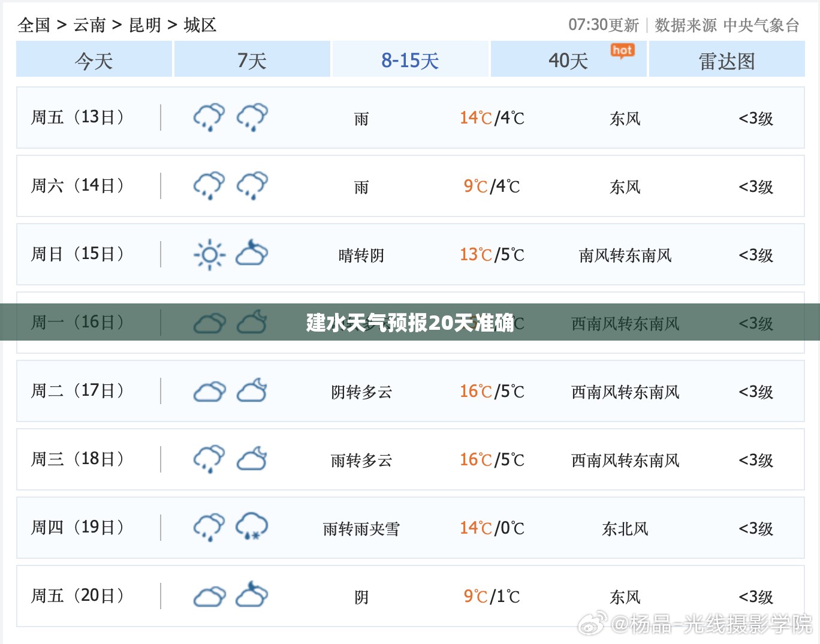The width and height of the screenshot is (820, 644).
Task: Click the 07:30更新 timestamp
Action: [604, 25]
